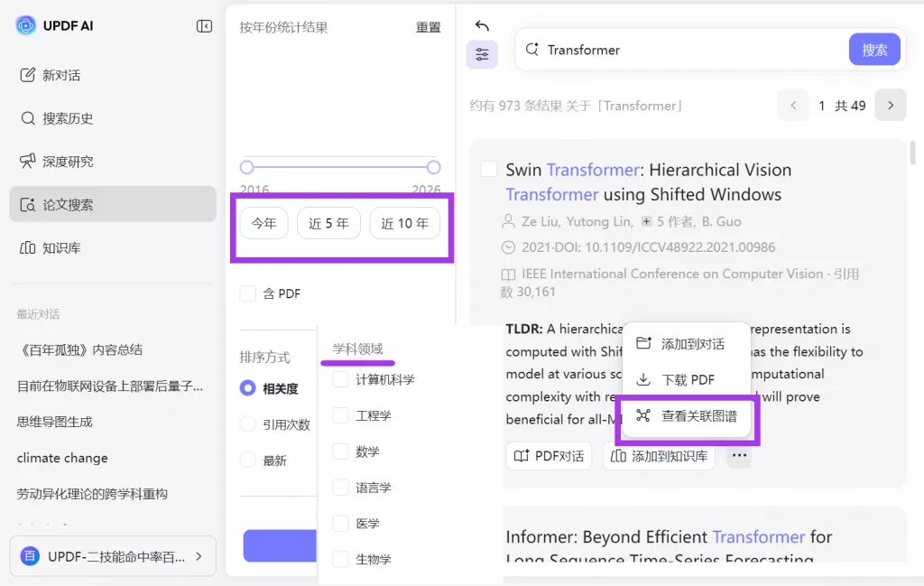This screenshot has width=924, height=586.
Task: Open 深度研究 from the sidebar
Action: coord(68,162)
